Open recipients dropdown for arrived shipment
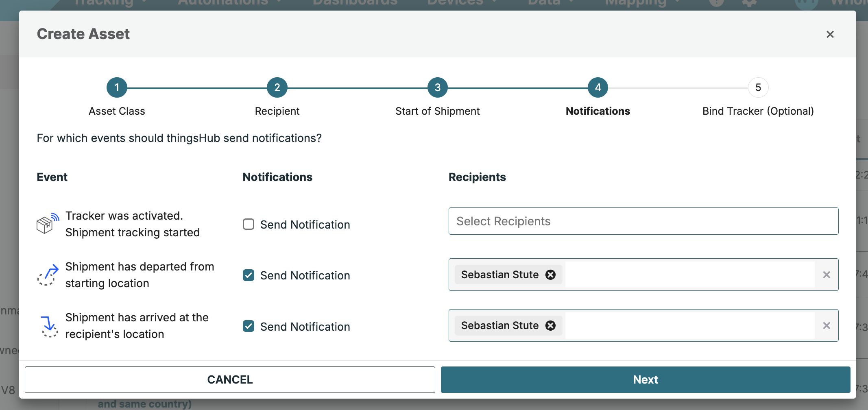868x410 pixels. click(689, 326)
